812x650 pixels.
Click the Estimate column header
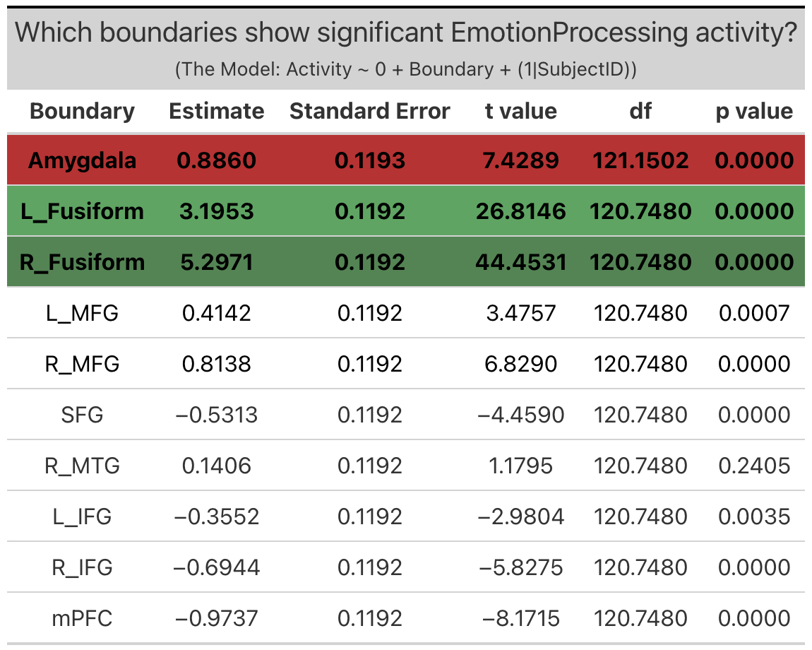point(217,111)
